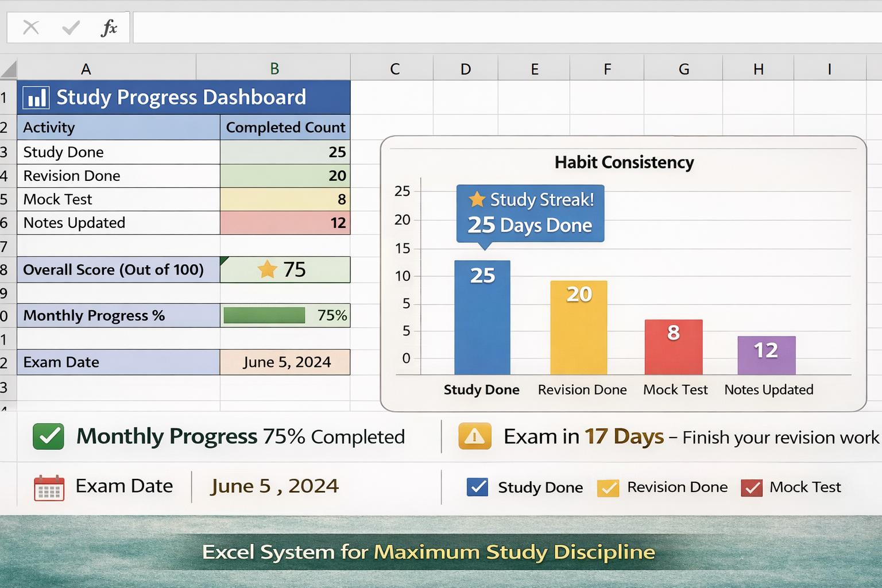882x588 pixels.
Task: Click the bar chart icon in dashboard title
Action: pos(36,98)
